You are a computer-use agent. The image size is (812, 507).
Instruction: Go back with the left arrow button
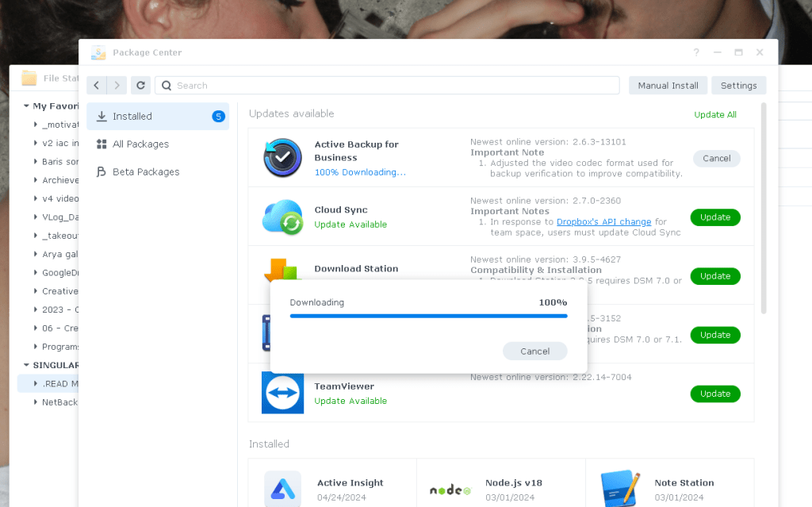click(96, 86)
